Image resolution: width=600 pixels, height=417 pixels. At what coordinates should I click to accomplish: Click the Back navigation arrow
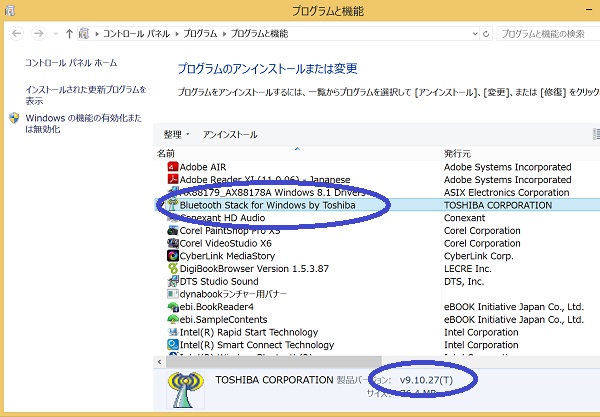16,34
